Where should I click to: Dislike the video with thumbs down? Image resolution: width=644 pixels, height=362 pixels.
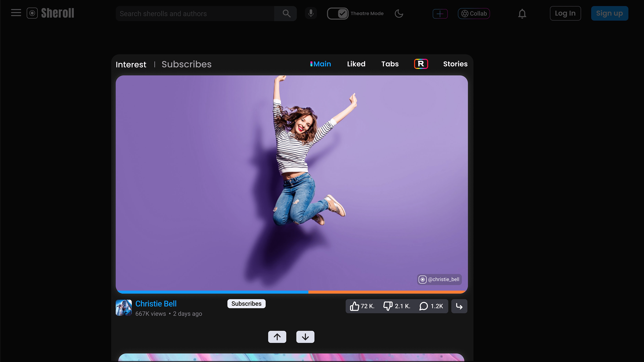click(388, 306)
